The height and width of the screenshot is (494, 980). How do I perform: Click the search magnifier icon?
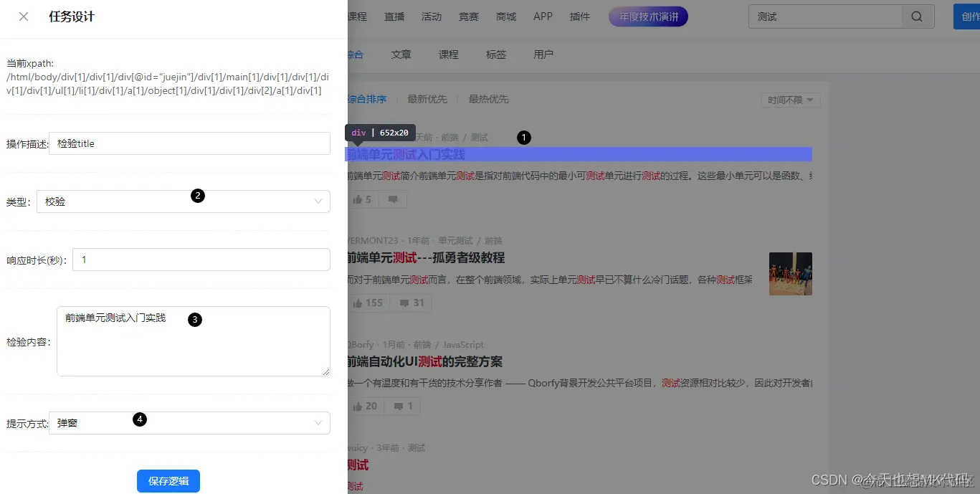coord(918,16)
